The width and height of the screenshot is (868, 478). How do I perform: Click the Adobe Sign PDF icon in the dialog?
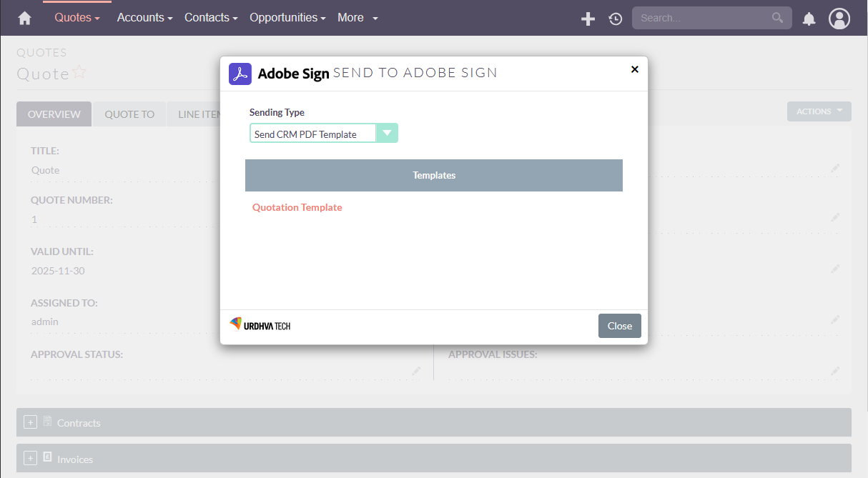point(240,73)
